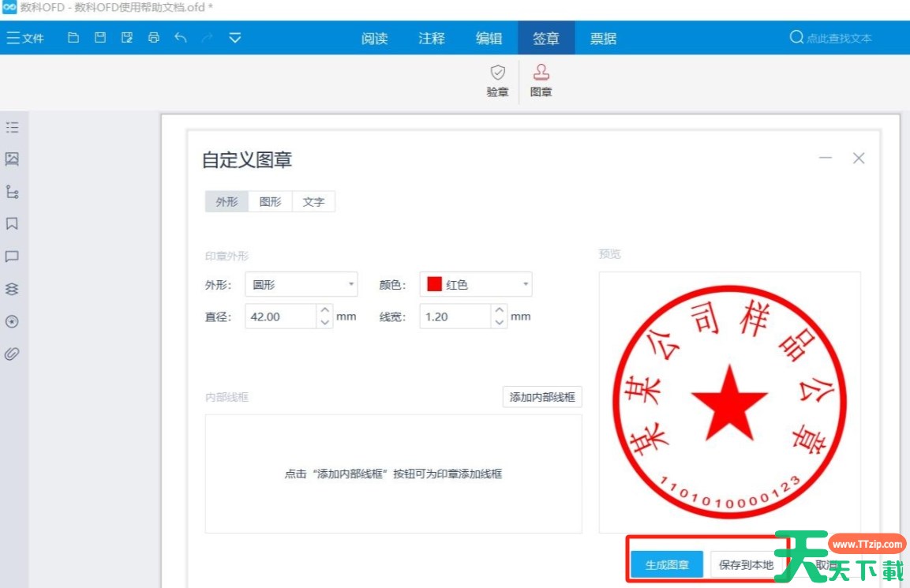The height and width of the screenshot is (588, 910).
Task: Switch to the 图形 tab
Action: click(x=270, y=202)
